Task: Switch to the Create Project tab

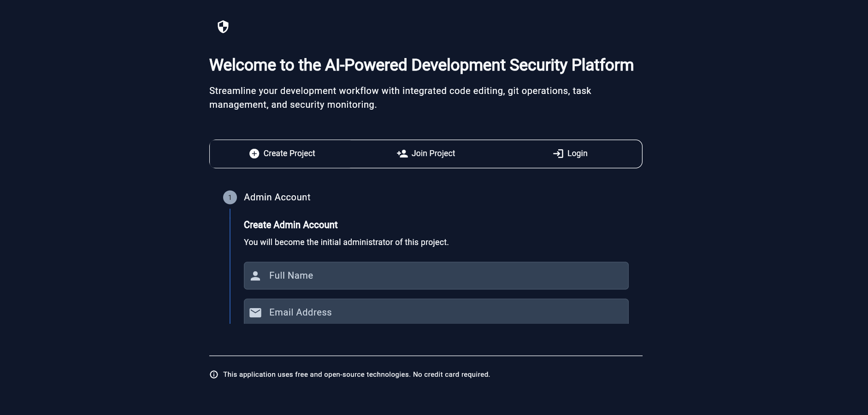Action: [x=282, y=154]
